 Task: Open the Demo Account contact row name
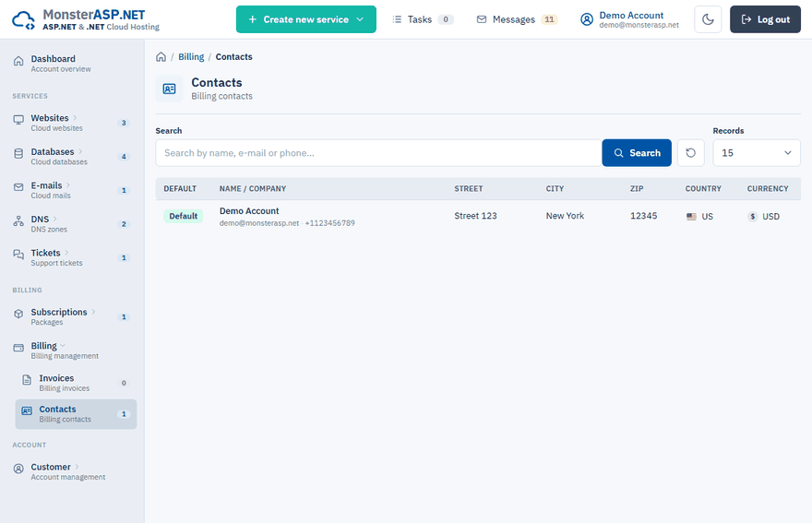point(249,210)
